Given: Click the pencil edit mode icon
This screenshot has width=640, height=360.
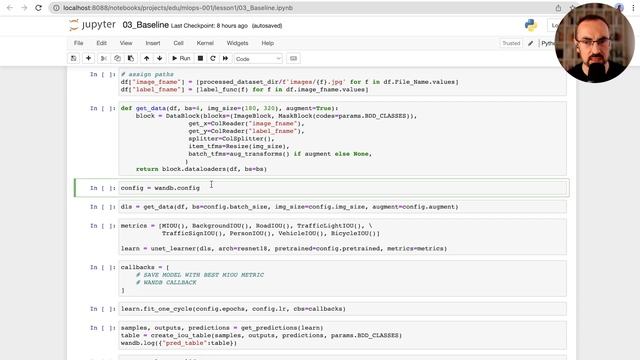Looking at the screenshot, I should click(x=530, y=43).
